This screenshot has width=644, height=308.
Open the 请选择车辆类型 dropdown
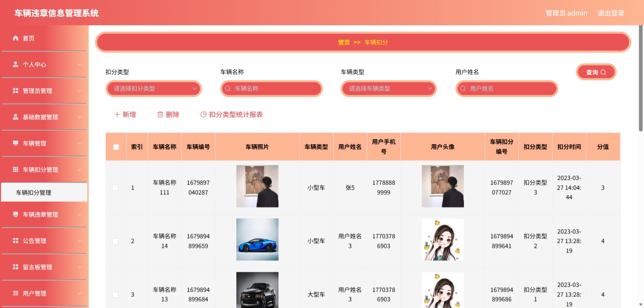[x=389, y=88]
